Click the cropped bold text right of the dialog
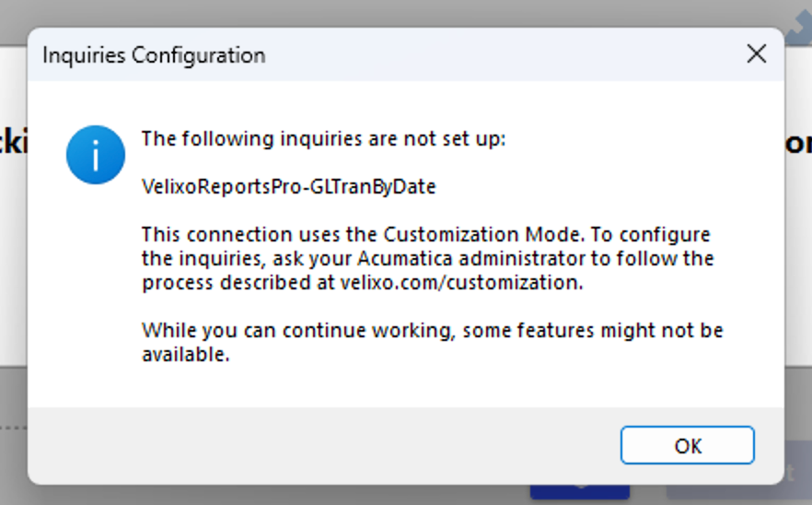Viewport: 812px width, 505px height. pyautogui.click(x=798, y=143)
